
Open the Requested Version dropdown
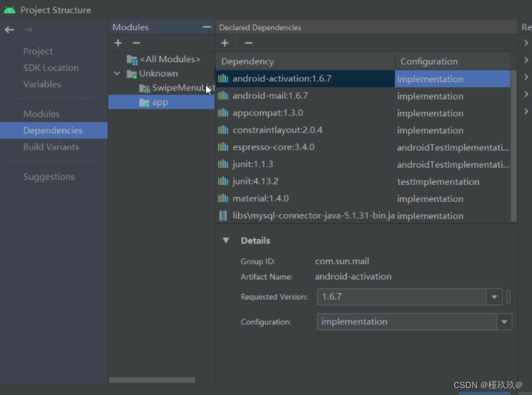(494, 297)
